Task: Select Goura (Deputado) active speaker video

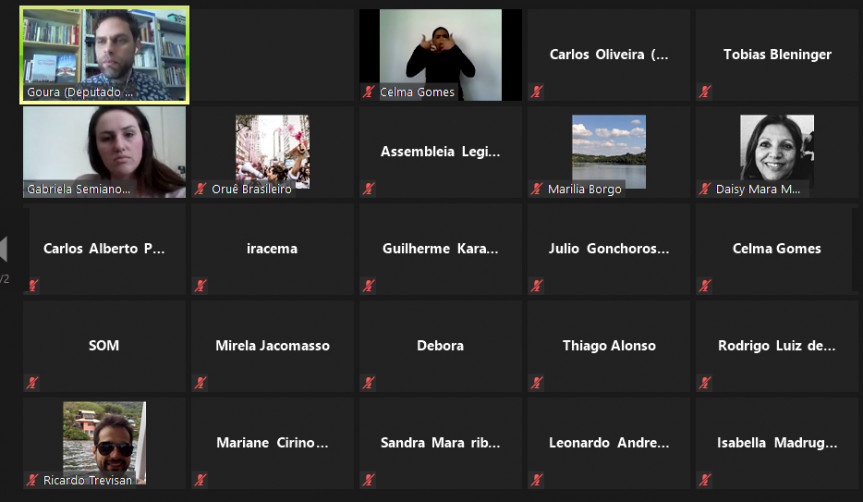Action: pyautogui.click(x=105, y=54)
